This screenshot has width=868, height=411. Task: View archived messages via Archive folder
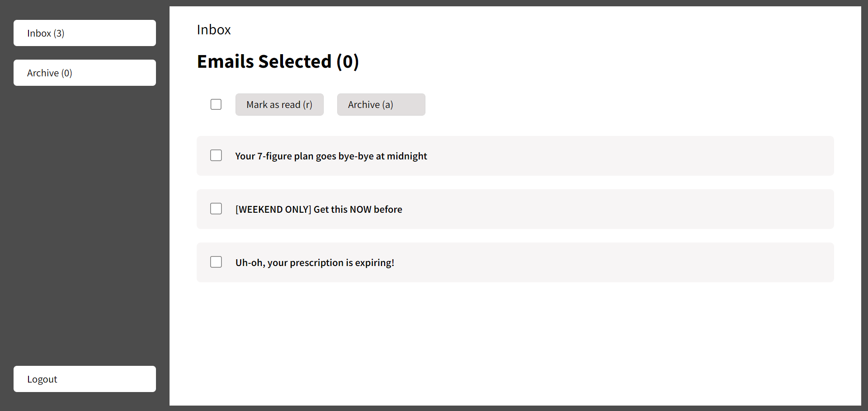point(85,73)
